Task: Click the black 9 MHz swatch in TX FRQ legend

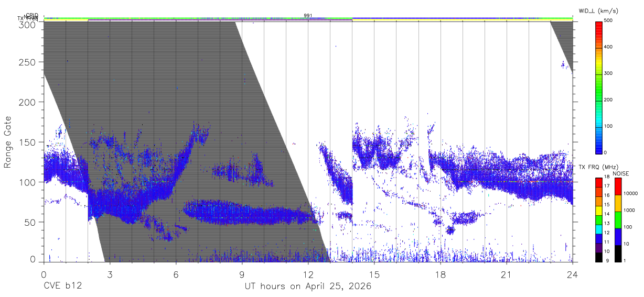Action: click(x=599, y=257)
